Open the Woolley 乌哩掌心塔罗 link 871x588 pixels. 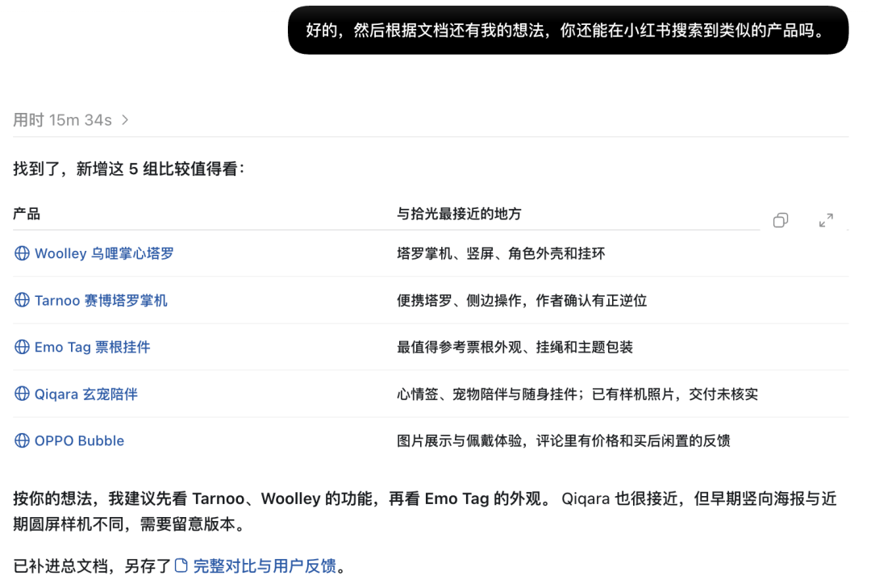pos(104,253)
